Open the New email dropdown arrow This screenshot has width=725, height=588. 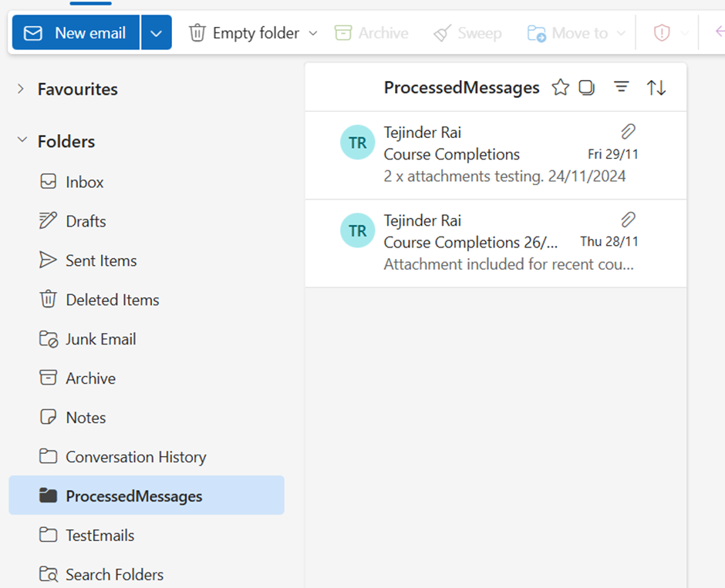click(157, 33)
